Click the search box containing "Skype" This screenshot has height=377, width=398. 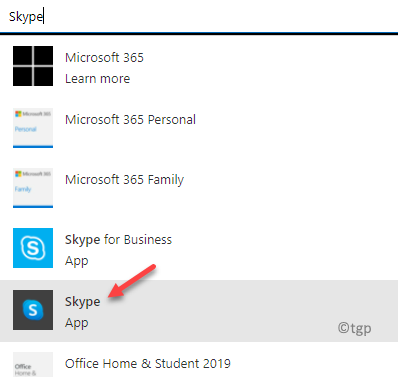click(199, 17)
